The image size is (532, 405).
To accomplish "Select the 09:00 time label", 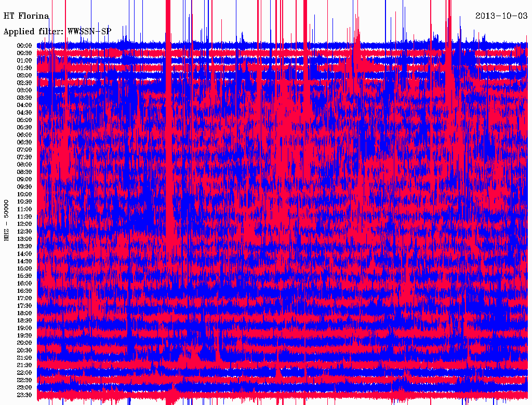I will [24, 179].
